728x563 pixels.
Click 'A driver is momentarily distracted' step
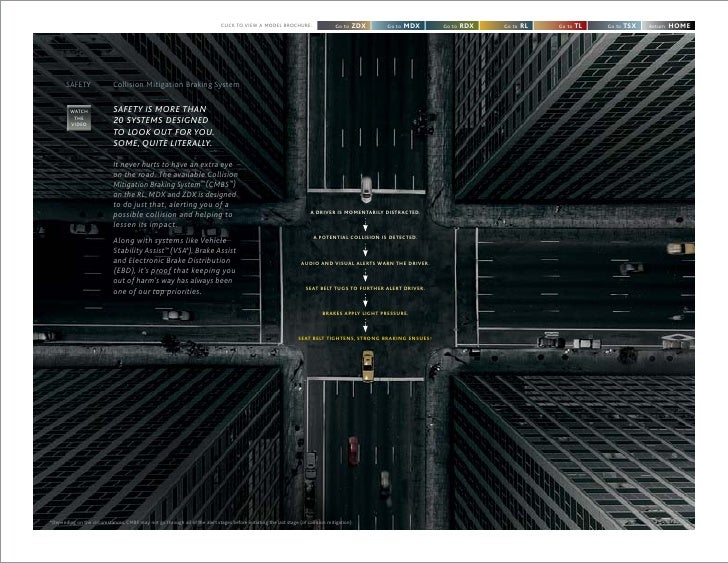(x=365, y=212)
